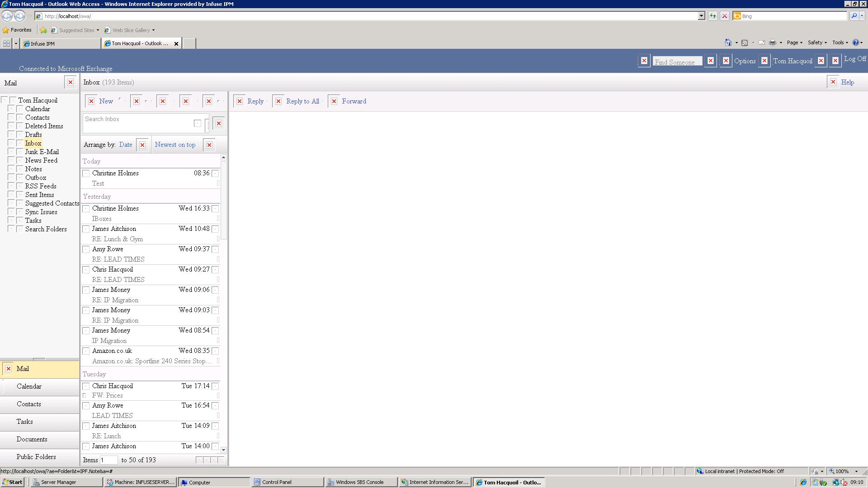Click the Reply icon in toolbar
868x488 pixels.
point(250,101)
